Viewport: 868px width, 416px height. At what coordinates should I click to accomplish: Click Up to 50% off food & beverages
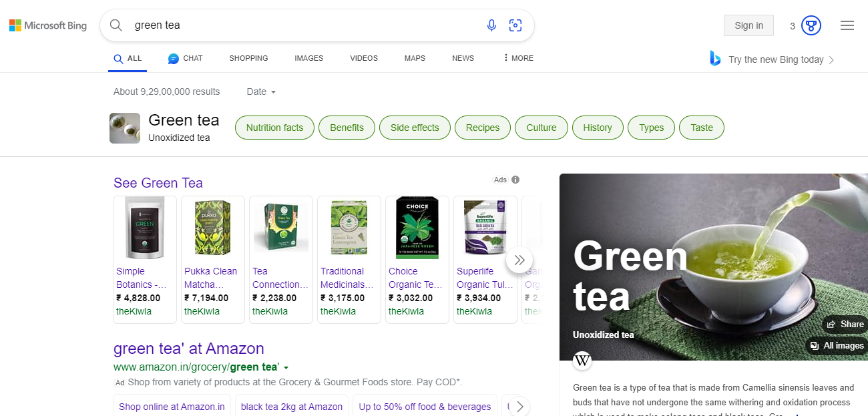[x=425, y=407]
